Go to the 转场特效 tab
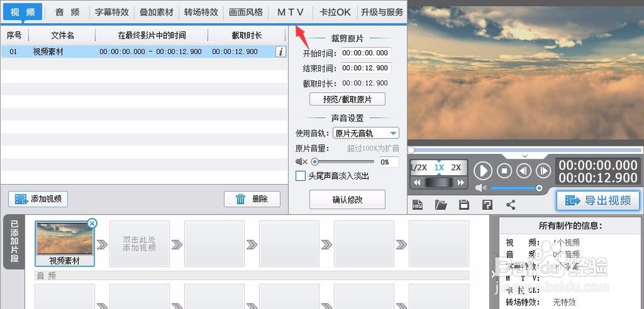This screenshot has height=309, width=644. point(201,12)
